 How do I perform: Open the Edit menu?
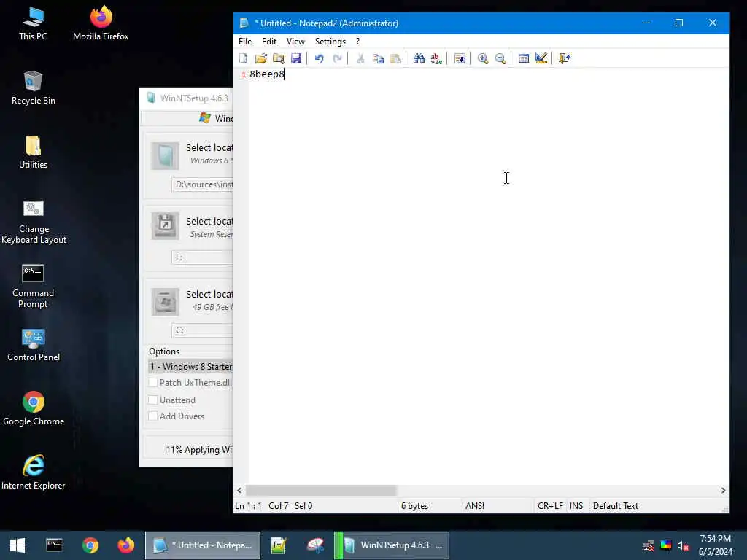pos(269,42)
